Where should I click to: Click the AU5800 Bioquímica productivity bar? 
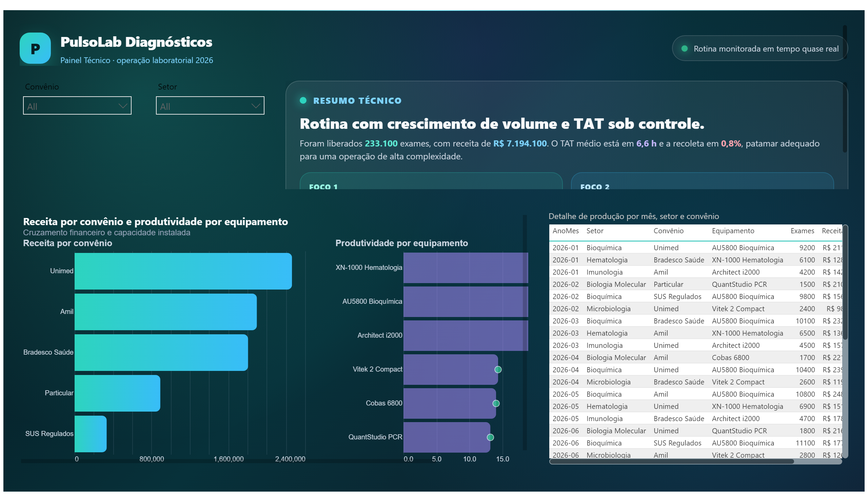point(466,302)
